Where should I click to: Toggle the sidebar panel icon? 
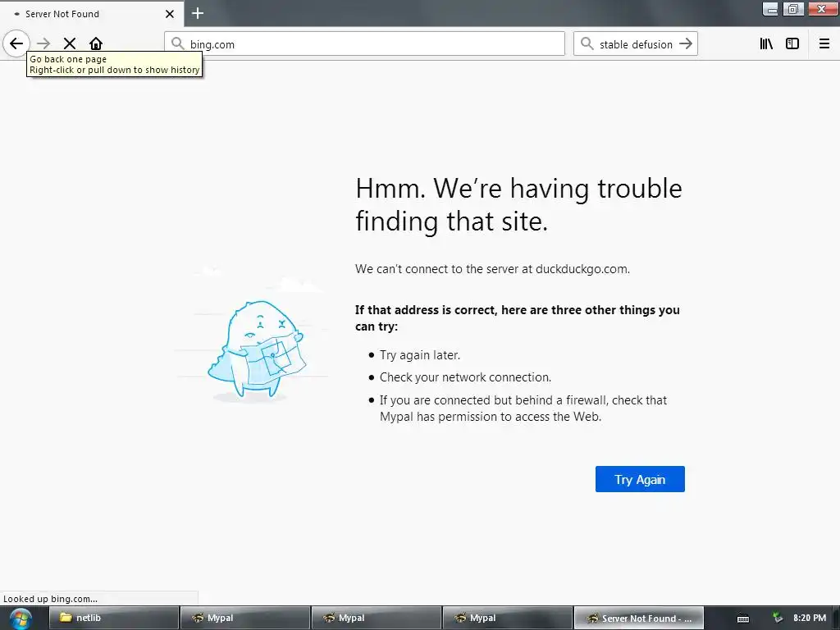click(x=792, y=44)
